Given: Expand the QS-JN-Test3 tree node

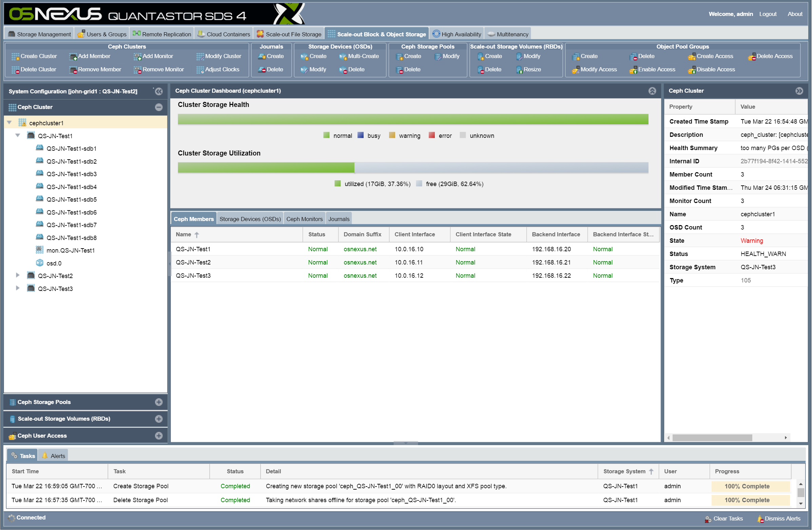Looking at the screenshot, I should tap(18, 288).
